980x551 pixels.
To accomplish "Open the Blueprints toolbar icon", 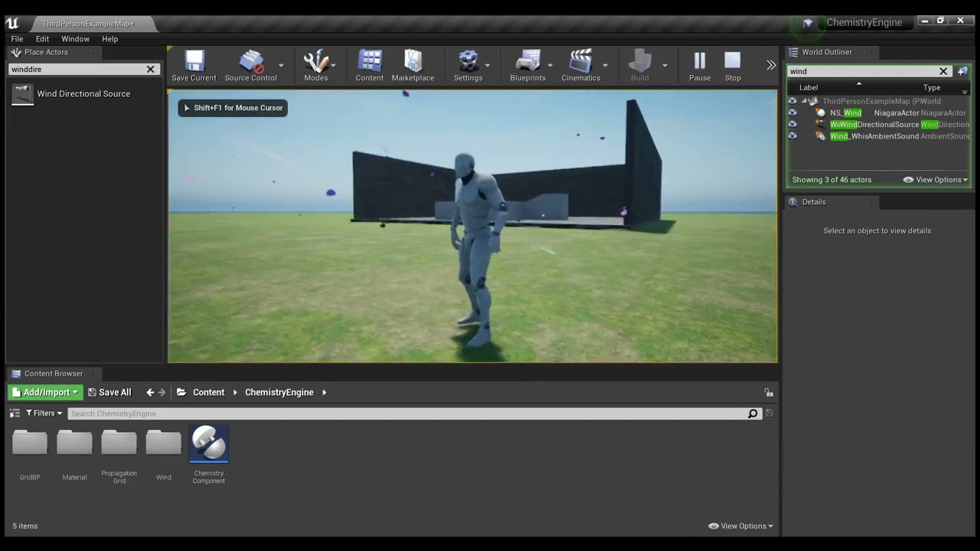I will 528,66.
